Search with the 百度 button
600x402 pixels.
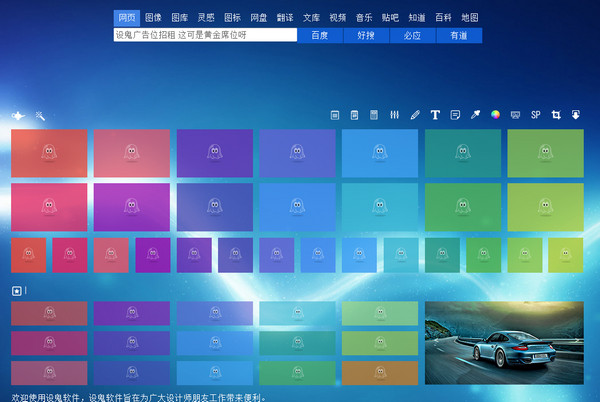point(320,35)
